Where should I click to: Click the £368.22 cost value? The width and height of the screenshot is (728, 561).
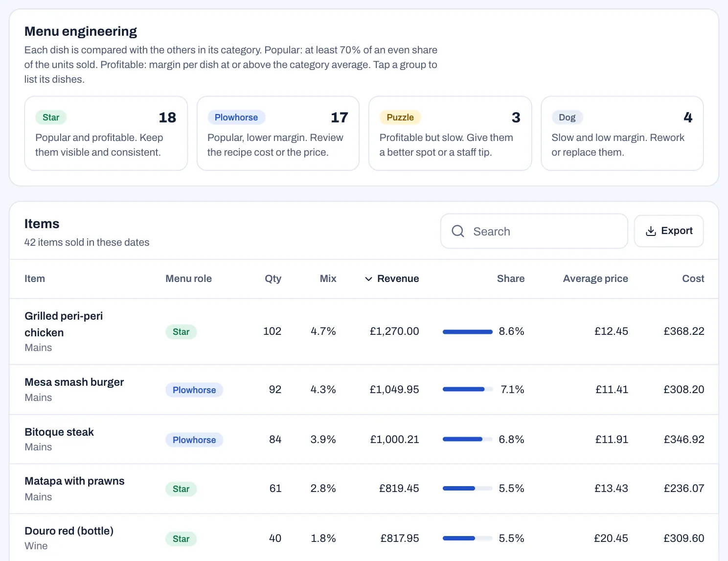[684, 331]
